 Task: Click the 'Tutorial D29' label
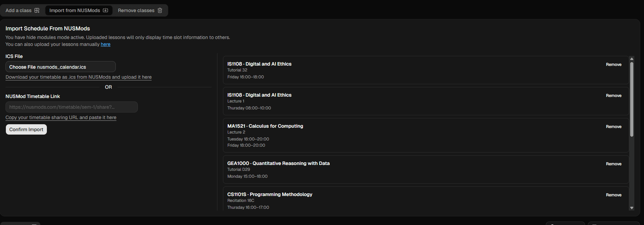tap(239, 169)
